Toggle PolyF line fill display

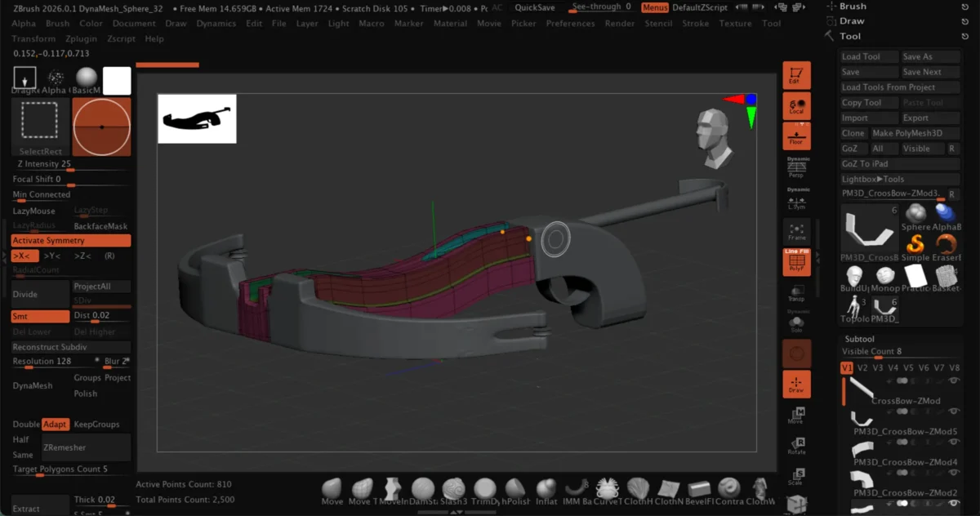796,260
